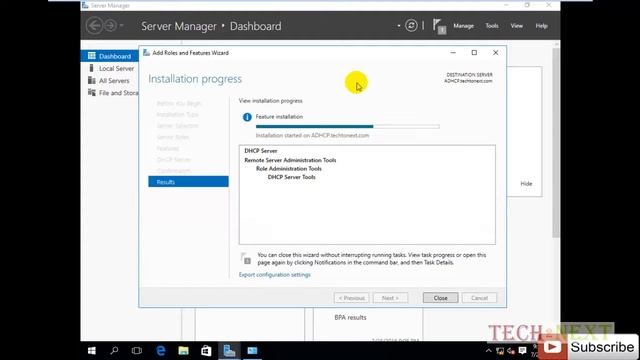Image resolution: width=640 pixels, height=360 pixels.
Task: Close the wizard with the title bar X
Action: pos(496,53)
